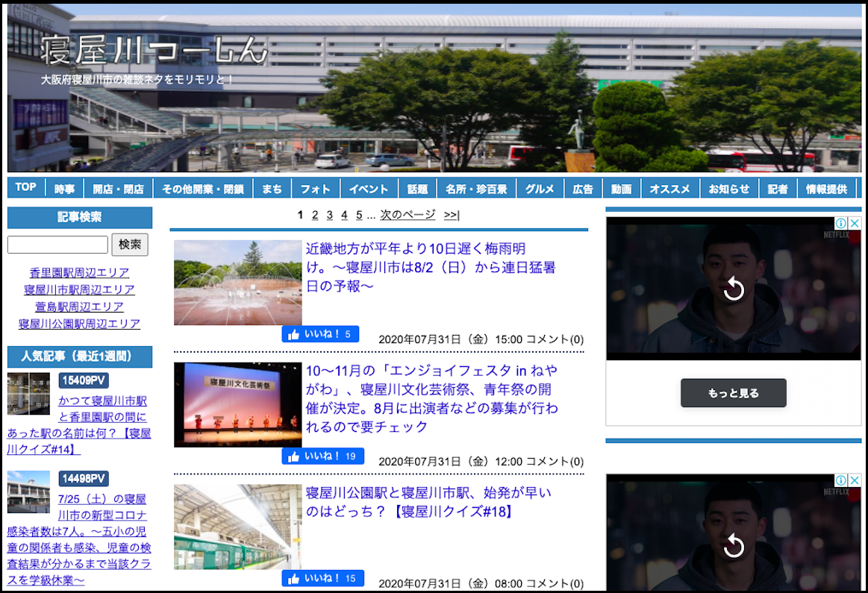Viewport: 868px width, 593px height.
Task: Like the Enjoy Festa article (いいね! 19)
Action: (322, 456)
